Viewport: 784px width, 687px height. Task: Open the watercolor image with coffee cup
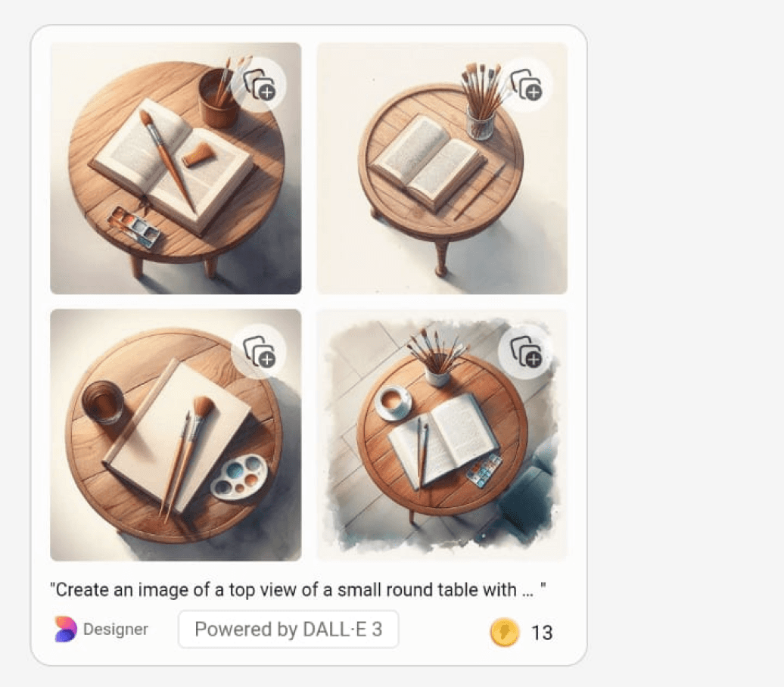tap(442, 435)
